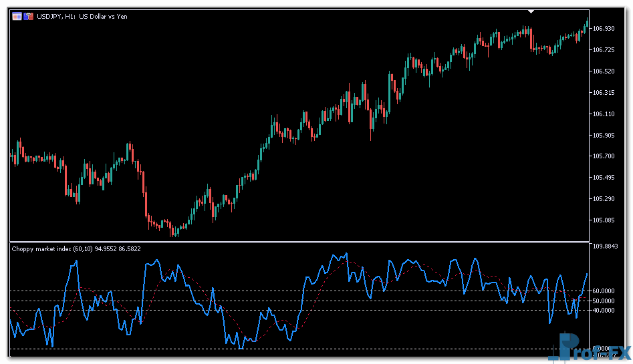Screen dimensions: 633x364
Task: Select the Choppy market index indicator label
Action: [76, 248]
